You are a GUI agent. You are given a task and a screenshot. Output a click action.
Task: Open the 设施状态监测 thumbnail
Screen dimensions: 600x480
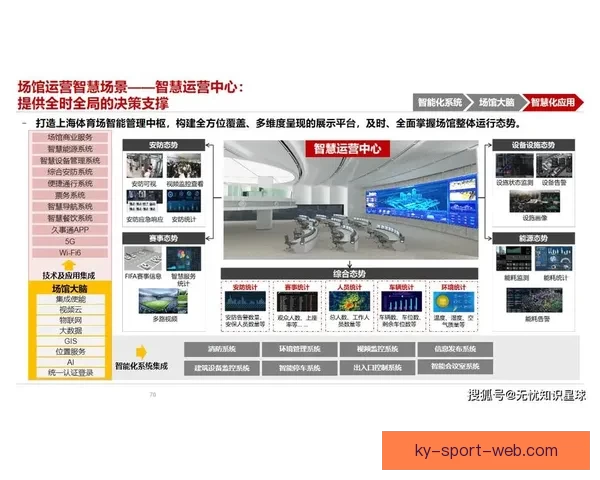point(514,165)
